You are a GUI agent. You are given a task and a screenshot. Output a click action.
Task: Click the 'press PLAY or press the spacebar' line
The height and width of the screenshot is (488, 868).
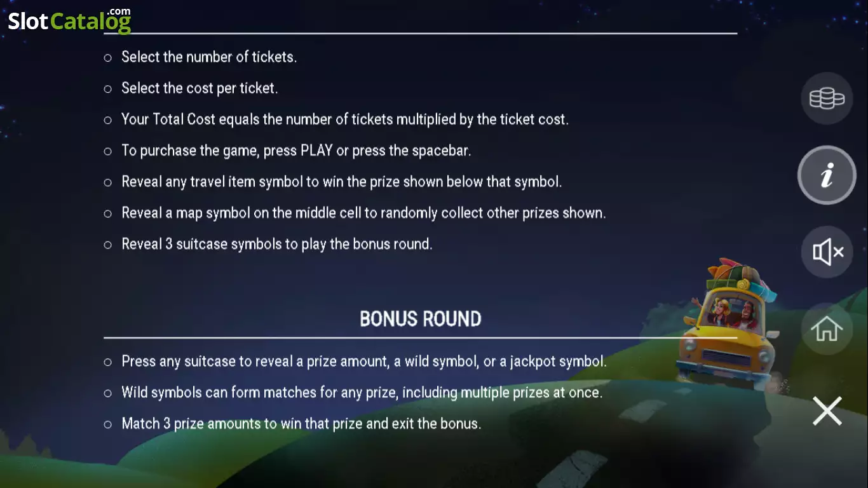[296, 151]
